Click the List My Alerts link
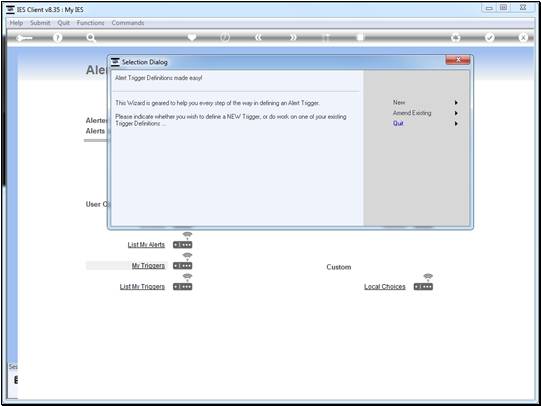The width and height of the screenshot is (541, 406). point(146,245)
